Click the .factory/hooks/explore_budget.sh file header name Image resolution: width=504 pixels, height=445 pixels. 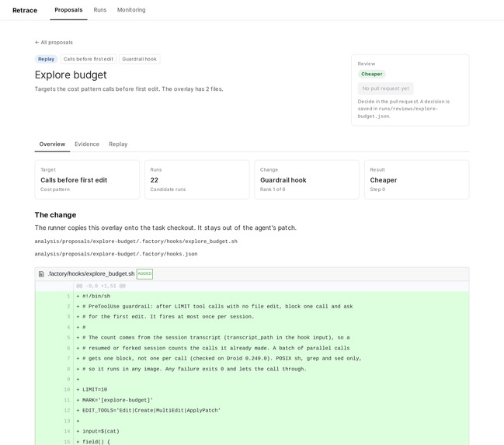91,273
